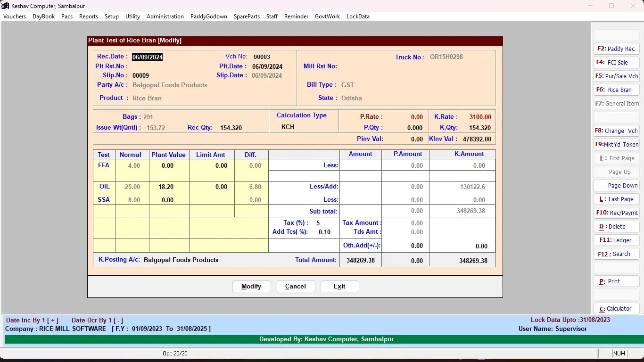Image resolution: width=644 pixels, height=362 pixels.
Task: Click Sub total K.Amount 348269.38
Action: coord(471,211)
